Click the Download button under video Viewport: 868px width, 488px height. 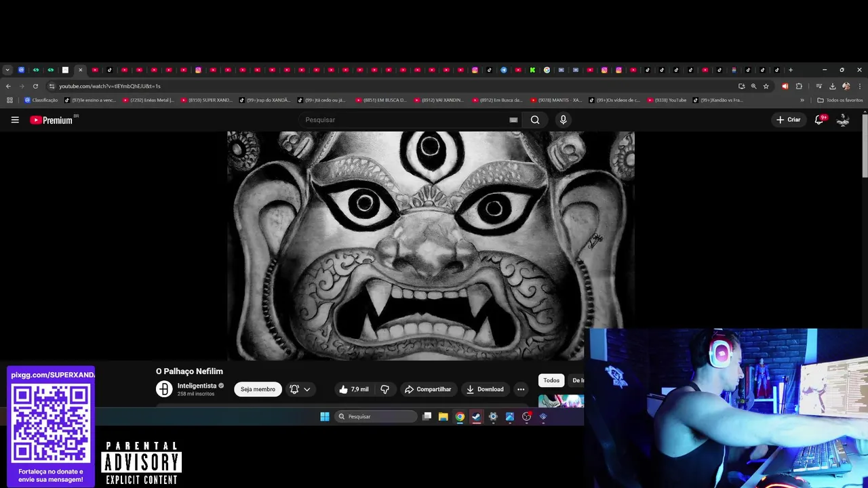[x=485, y=389]
